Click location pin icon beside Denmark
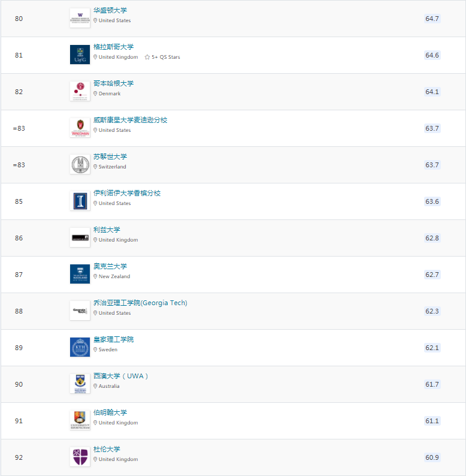This screenshot has height=476, width=466. [95, 94]
